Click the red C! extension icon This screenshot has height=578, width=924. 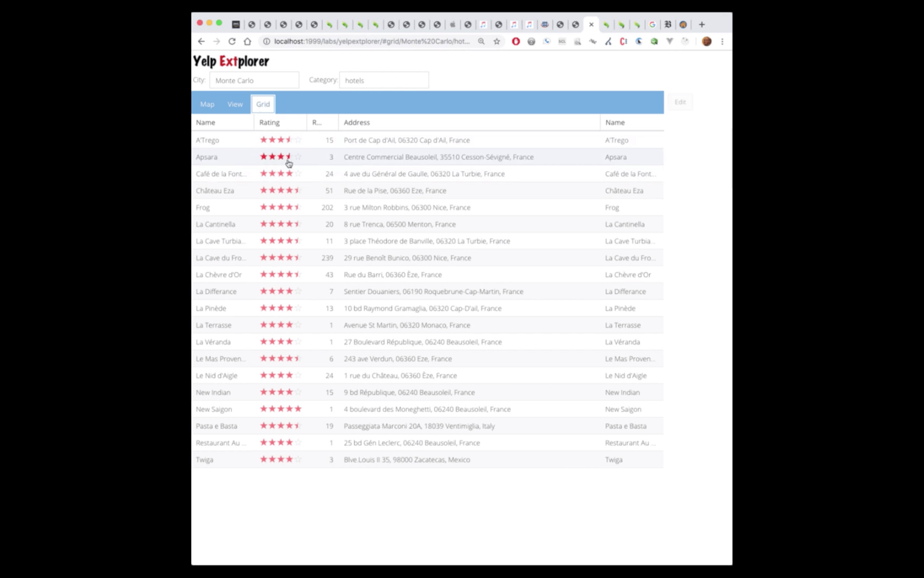[623, 41]
